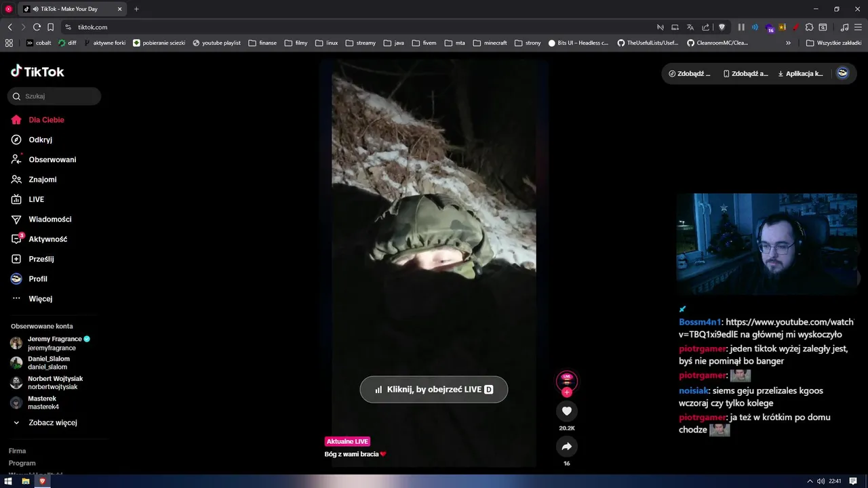Click the taskbar volume icon
The height and width of the screenshot is (488, 868).
(x=821, y=481)
